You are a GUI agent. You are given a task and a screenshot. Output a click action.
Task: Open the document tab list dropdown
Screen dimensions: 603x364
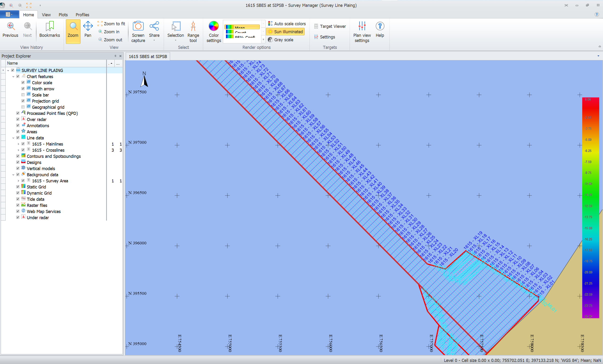pyautogui.click(x=598, y=56)
